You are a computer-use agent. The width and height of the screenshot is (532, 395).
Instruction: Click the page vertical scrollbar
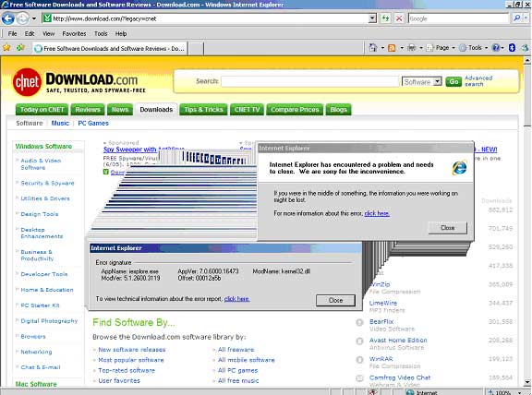pyautogui.click(x=526, y=222)
